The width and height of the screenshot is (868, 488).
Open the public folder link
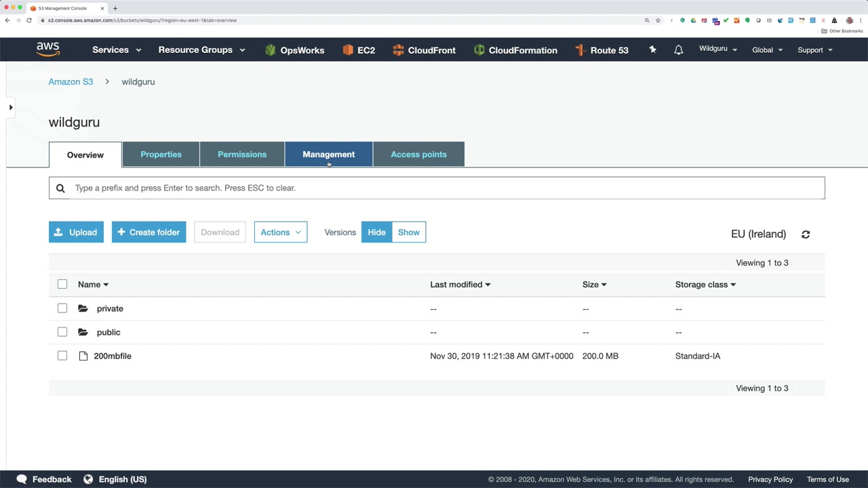[x=108, y=332]
